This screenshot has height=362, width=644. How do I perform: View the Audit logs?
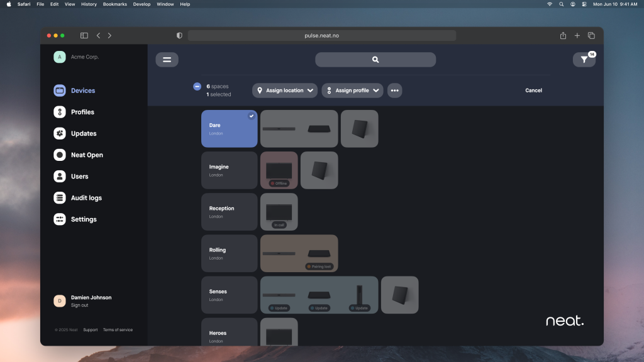77,198
